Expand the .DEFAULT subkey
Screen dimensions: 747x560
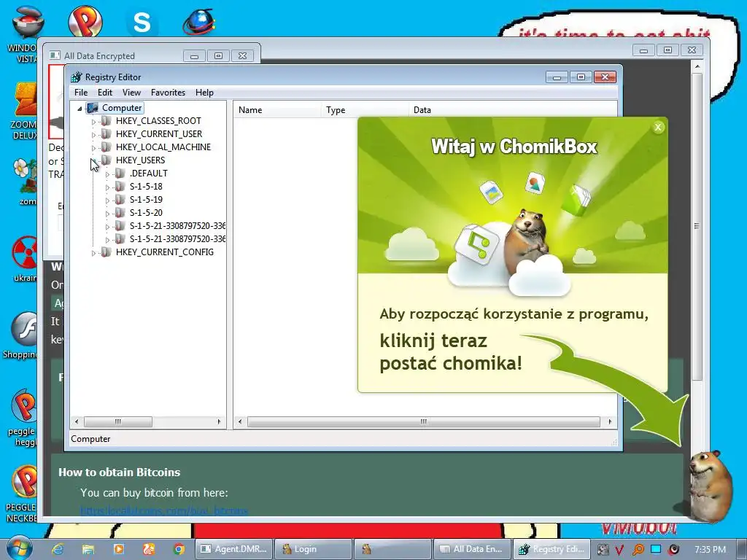pos(107,174)
